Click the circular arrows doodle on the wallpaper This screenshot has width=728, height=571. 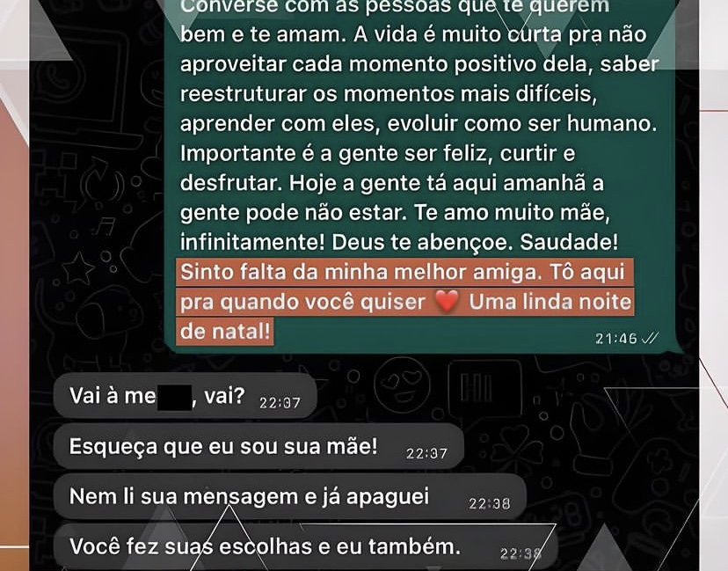(x=102, y=182)
